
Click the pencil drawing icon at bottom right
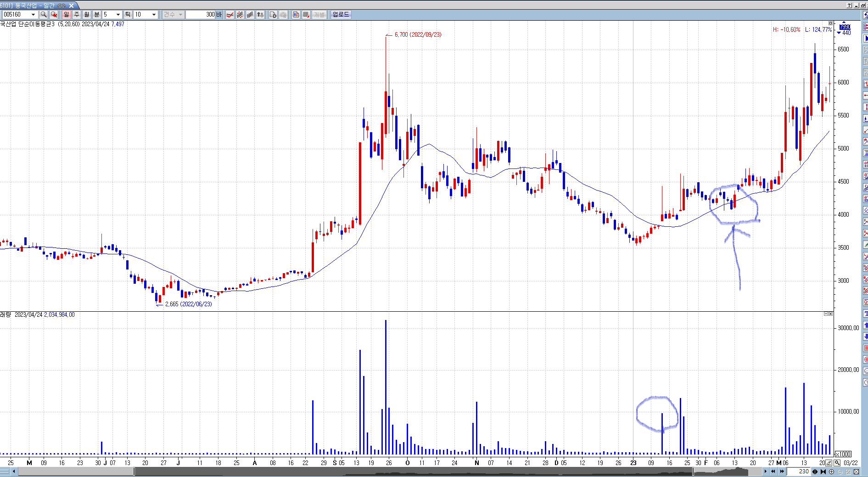click(829, 463)
